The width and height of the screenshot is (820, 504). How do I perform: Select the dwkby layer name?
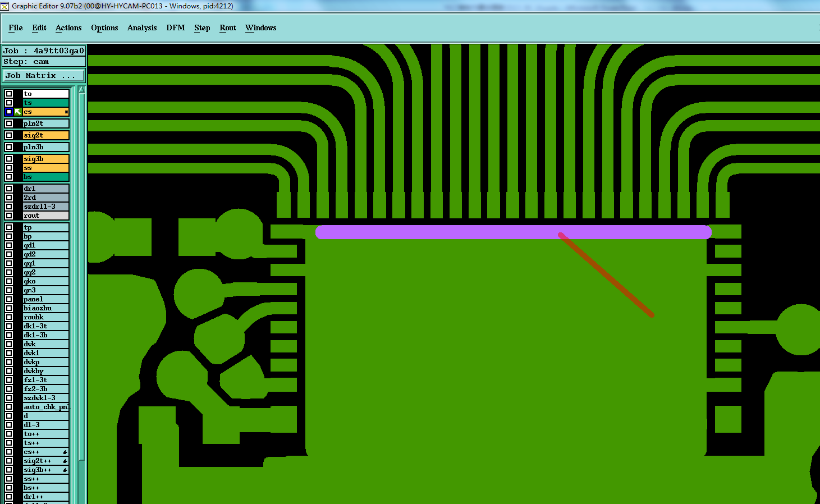point(45,371)
